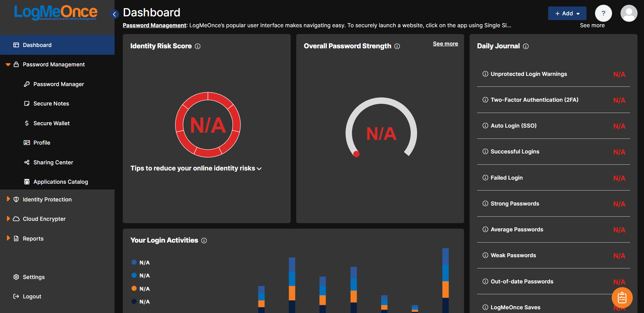Click the Secure Wallet dollar icon

[x=27, y=123]
